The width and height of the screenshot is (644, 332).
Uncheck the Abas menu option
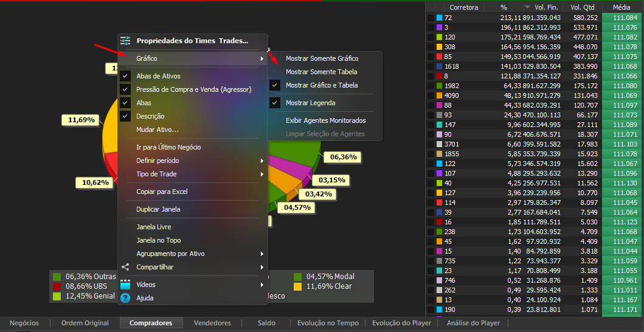[125, 103]
